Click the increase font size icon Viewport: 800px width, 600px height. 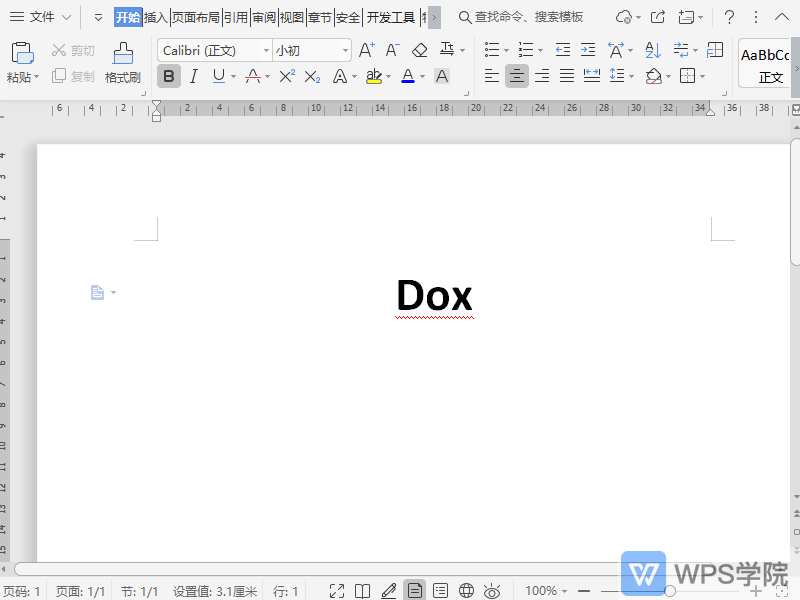tap(366, 50)
